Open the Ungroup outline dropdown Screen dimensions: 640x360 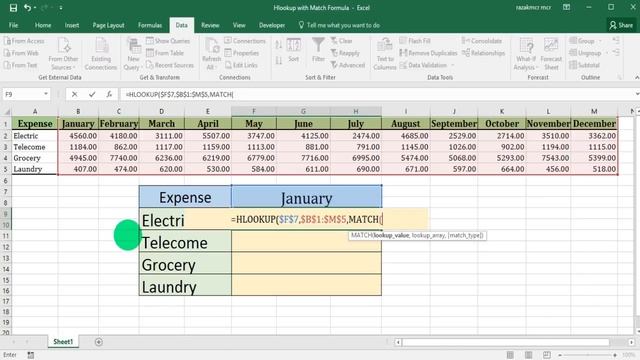(588, 53)
